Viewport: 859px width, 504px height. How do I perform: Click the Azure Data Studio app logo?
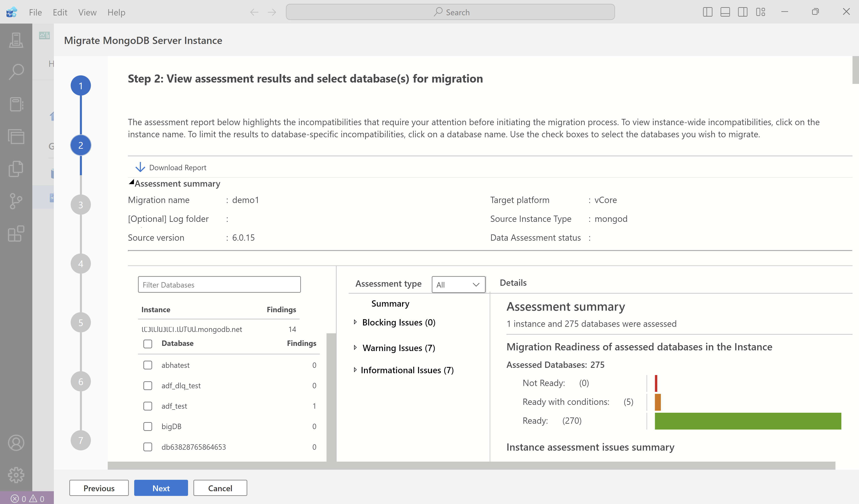pos(12,12)
